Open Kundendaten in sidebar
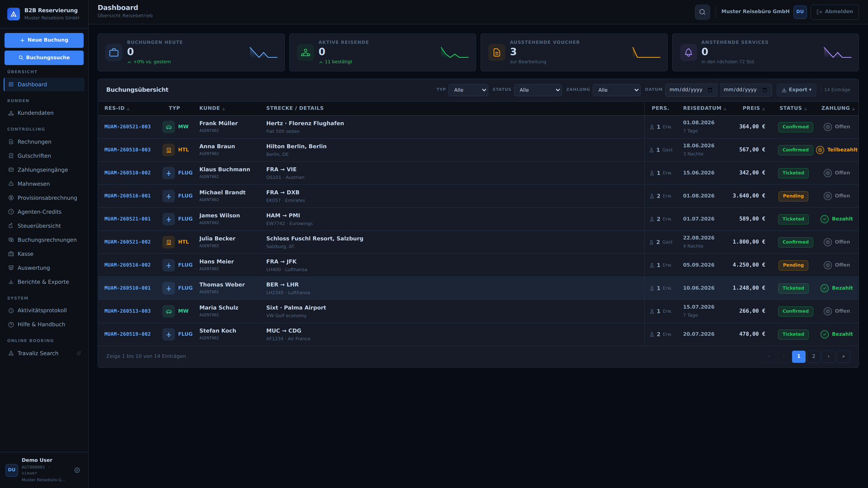 [44, 113]
